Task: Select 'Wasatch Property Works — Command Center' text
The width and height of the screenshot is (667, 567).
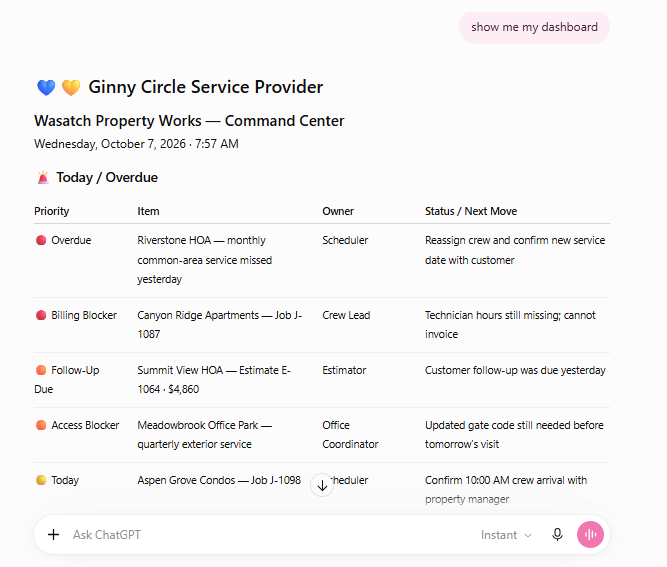Action: 189,121
